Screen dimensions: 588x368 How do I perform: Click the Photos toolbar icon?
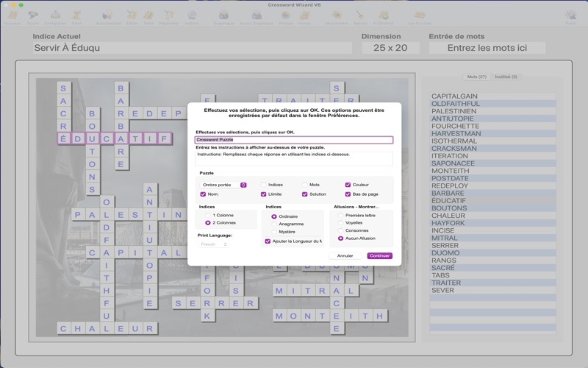coord(285,15)
